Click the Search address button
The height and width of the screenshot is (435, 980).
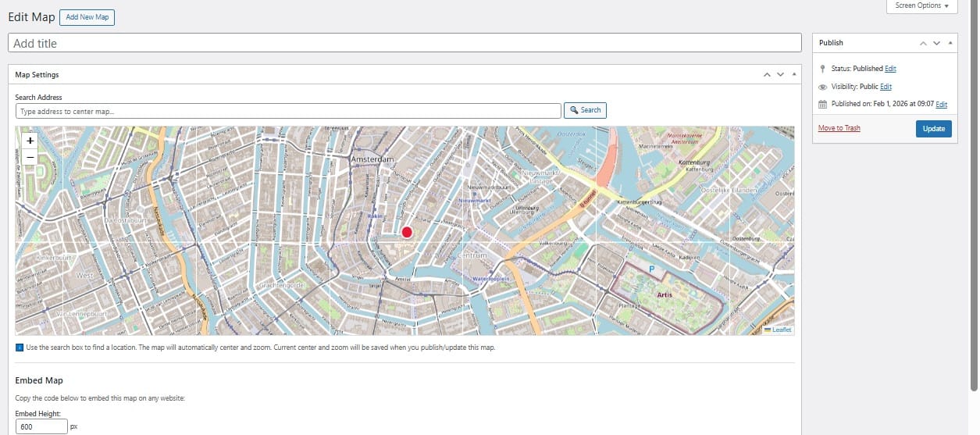[585, 110]
